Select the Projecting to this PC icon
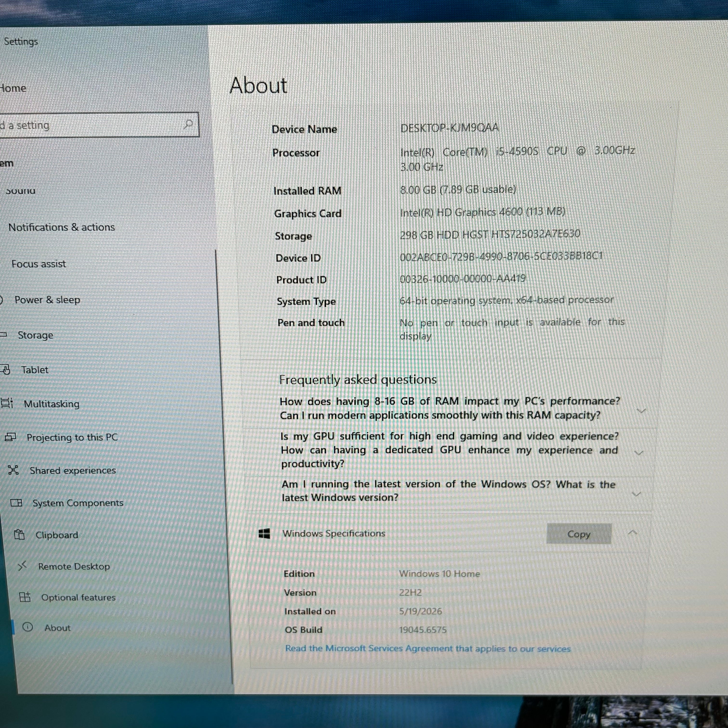 (x=11, y=437)
